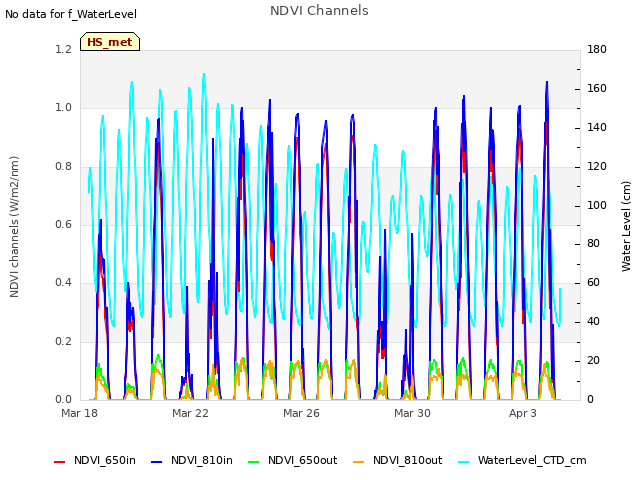This screenshot has width=640, height=480.
Task: Click the 0.6 left axis tick label
Action: pyautogui.click(x=63, y=224)
